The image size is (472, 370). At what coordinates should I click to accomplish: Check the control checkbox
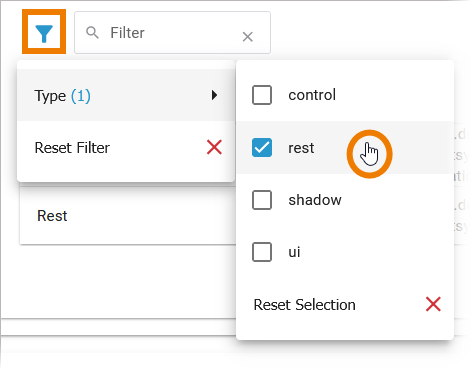(262, 95)
